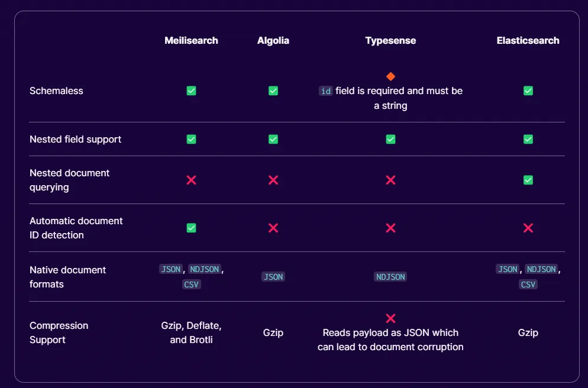Click the JSON tag in Algolia column
The image size is (588, 388).
[x=273, y=277]
